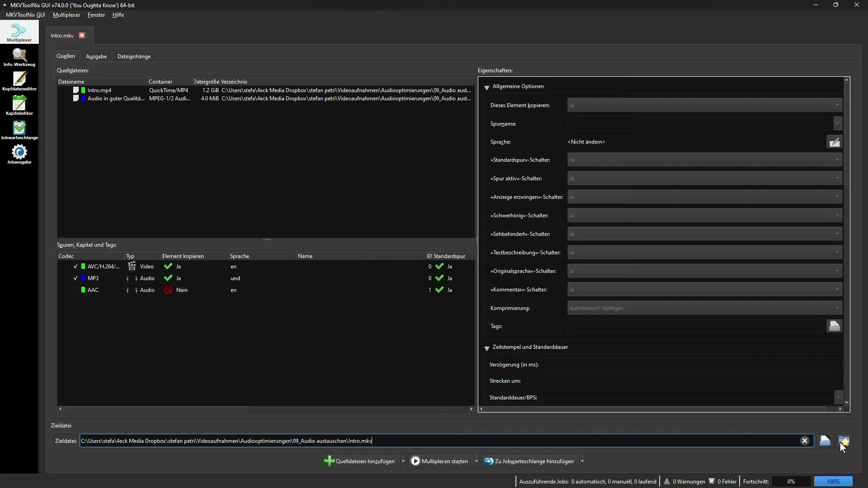Open the Info-Werkzeug tool
The width and height of the screenshot is (868, 488).
coord(19,57)
